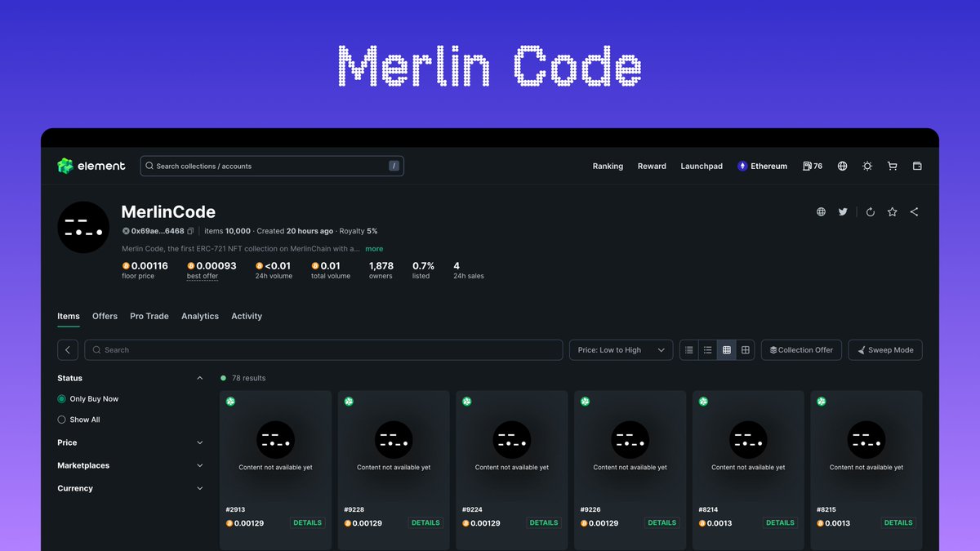Refresh the collection data
This screenshot has height=551, width=980.
(x=871, y=211)
